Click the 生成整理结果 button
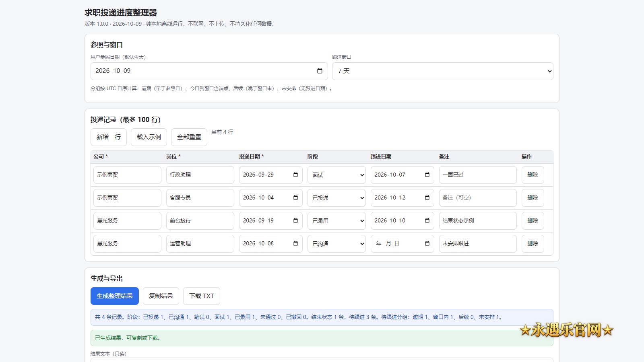The image size is (644, 362). coord(115,296)
